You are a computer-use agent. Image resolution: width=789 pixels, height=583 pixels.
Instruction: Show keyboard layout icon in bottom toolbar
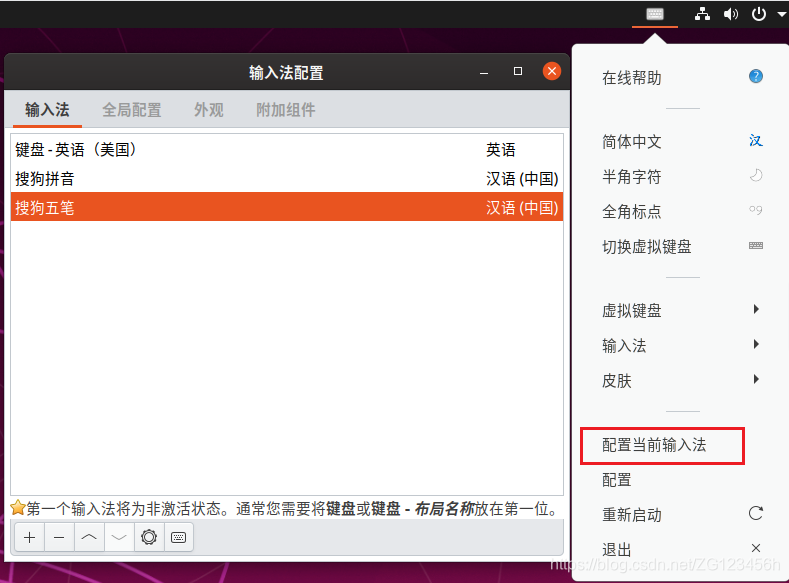tap(179, 537)
